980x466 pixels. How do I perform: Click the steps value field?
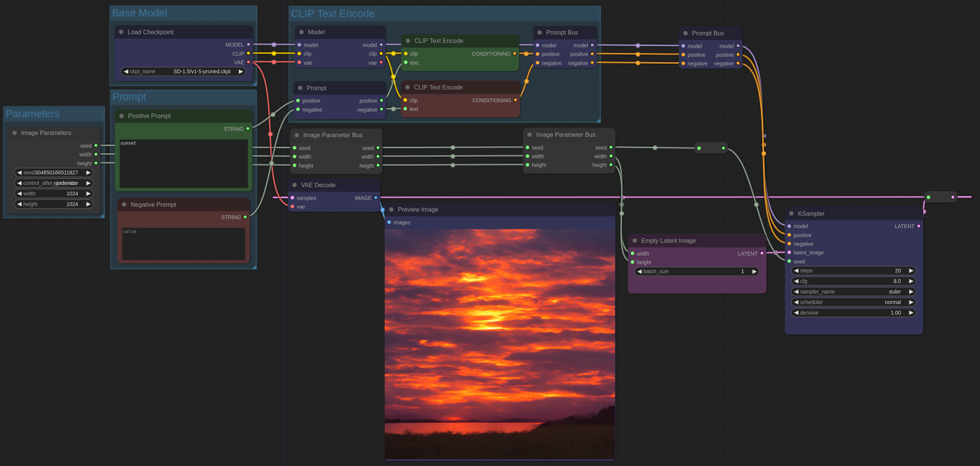[x=853, y=271]
